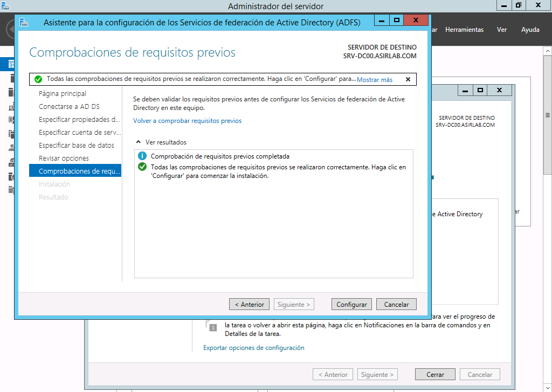
Task: Go back with the ADFS Anterior button
Action: pos(249,304)
